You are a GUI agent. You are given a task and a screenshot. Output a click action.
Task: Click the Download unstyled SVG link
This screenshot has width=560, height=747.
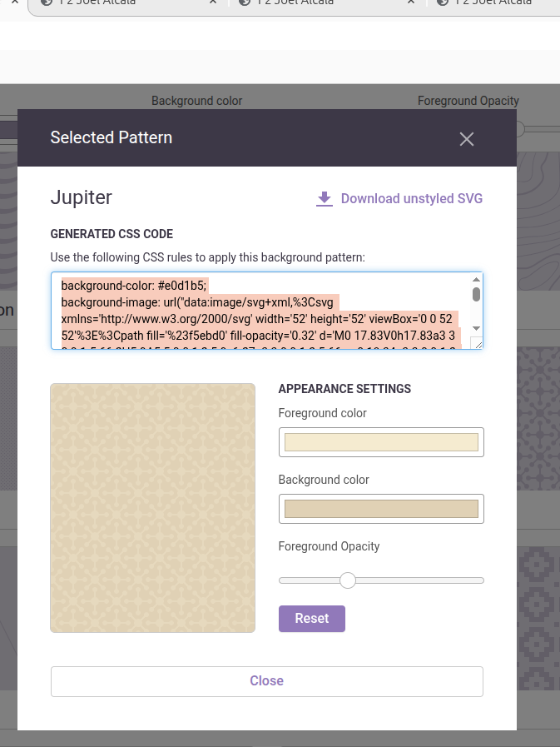pyautogui.click(x=411, y=199)
